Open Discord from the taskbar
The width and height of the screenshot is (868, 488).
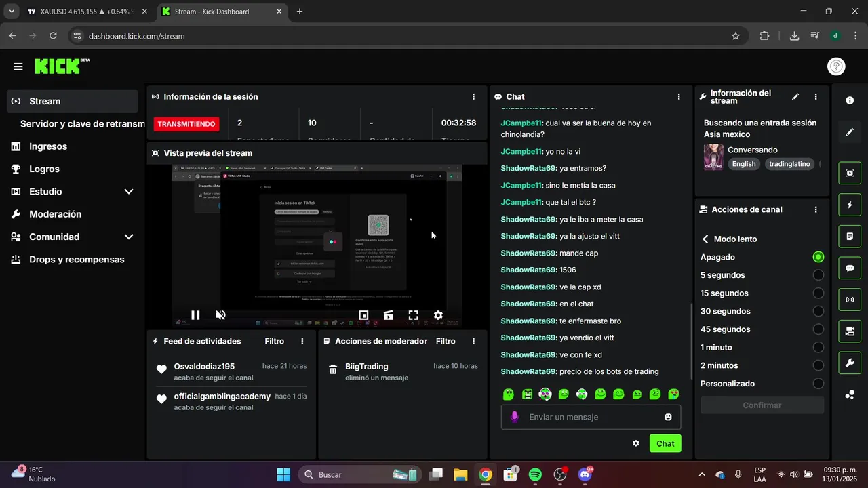(x=585, y=474)
